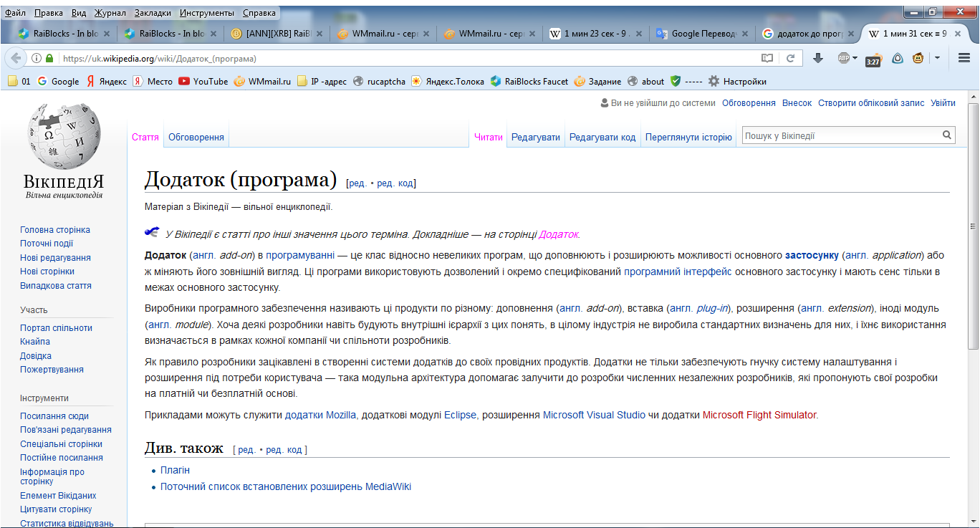The width and height of the screenshot is (980, 528).
Task: Click the 3:27 timer extension icon
Action: coord(873,59)
